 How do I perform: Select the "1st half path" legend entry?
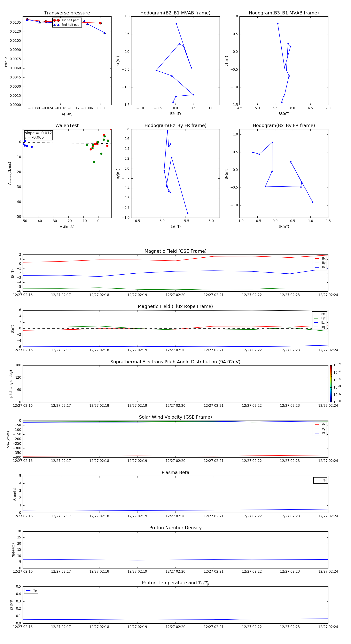[66, 20]
